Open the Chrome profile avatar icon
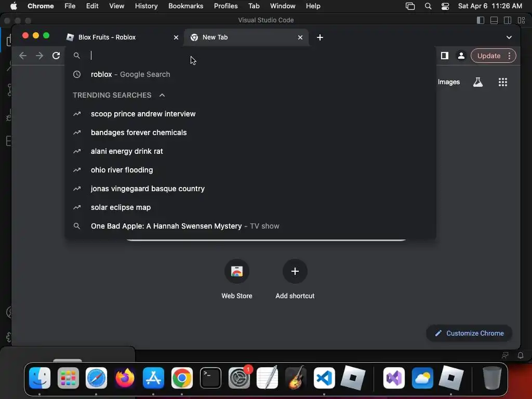The image size is (532, 399). [x=461, y=56]
